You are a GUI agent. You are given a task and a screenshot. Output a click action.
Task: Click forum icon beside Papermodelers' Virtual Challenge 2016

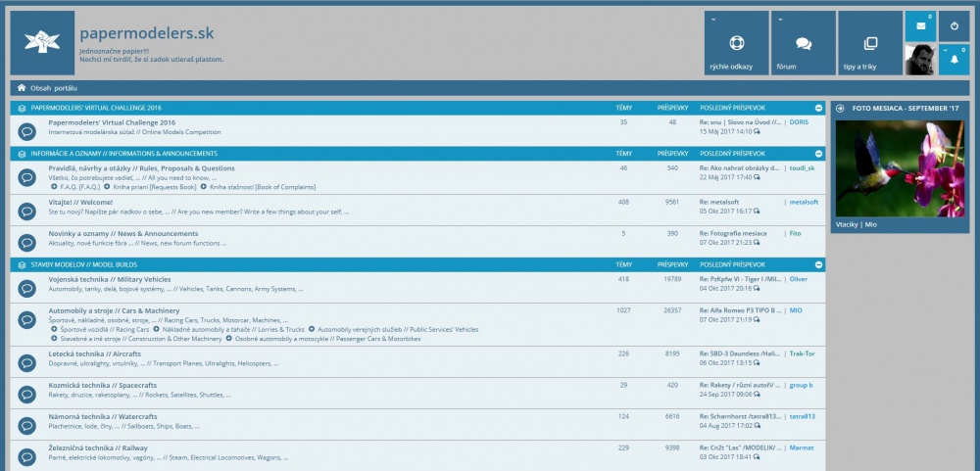click(x=26, y=131)
